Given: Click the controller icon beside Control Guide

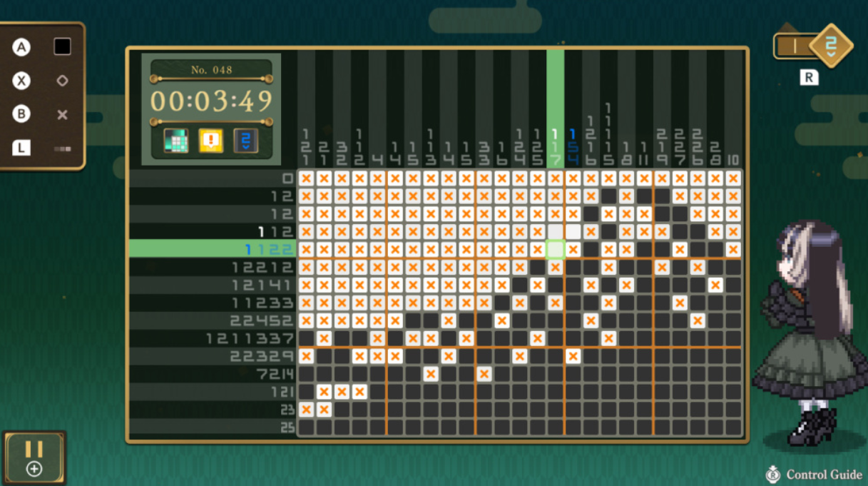Looking at the screenshot, I should (775, 475).
